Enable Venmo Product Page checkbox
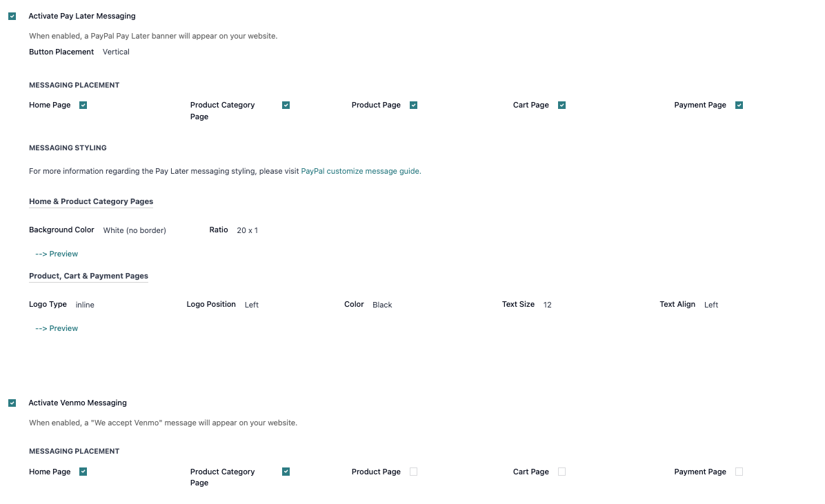Screen dimensions: 825x504 [413, 472]
